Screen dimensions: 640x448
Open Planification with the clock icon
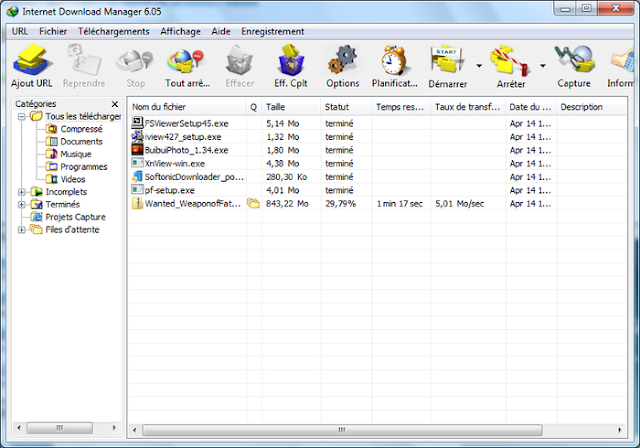point(394,60)
